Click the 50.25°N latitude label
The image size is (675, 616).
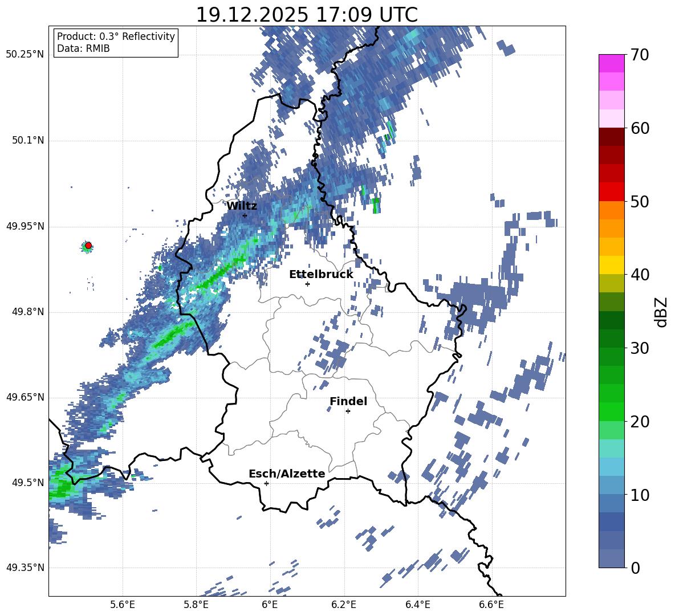point(25,55)
